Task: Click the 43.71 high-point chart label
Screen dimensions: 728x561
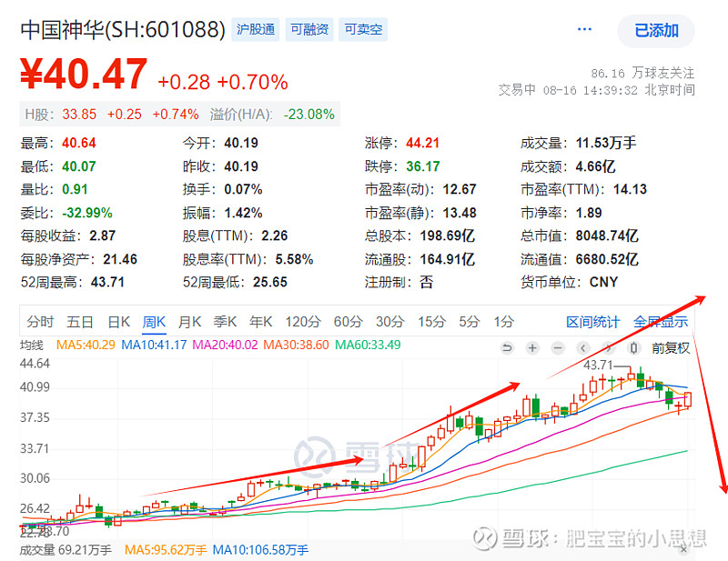Action: [598, 366]
